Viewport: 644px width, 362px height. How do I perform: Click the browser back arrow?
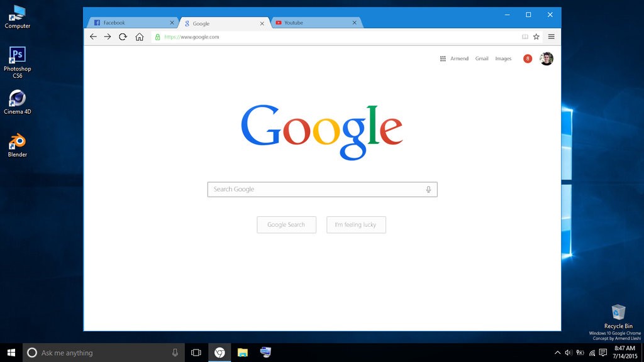[93, 37]
